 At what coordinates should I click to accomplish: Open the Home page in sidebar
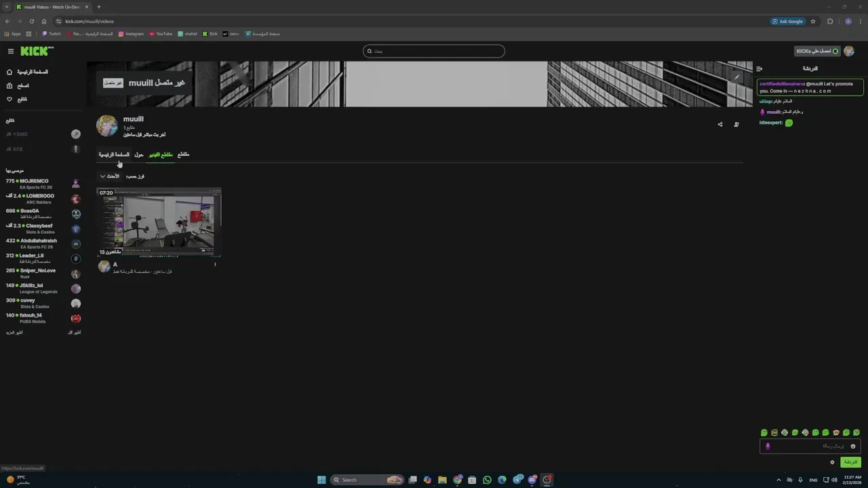(27, 72)
